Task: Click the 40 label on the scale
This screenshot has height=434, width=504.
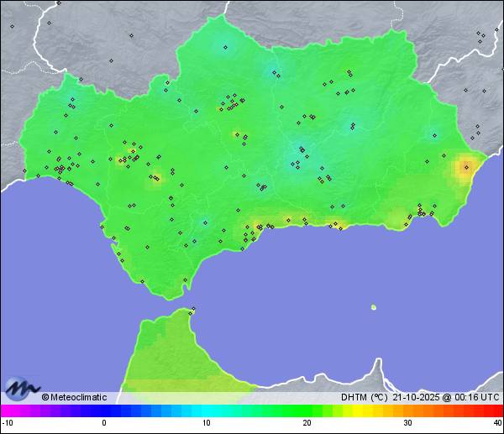Action: click(496, 423)
